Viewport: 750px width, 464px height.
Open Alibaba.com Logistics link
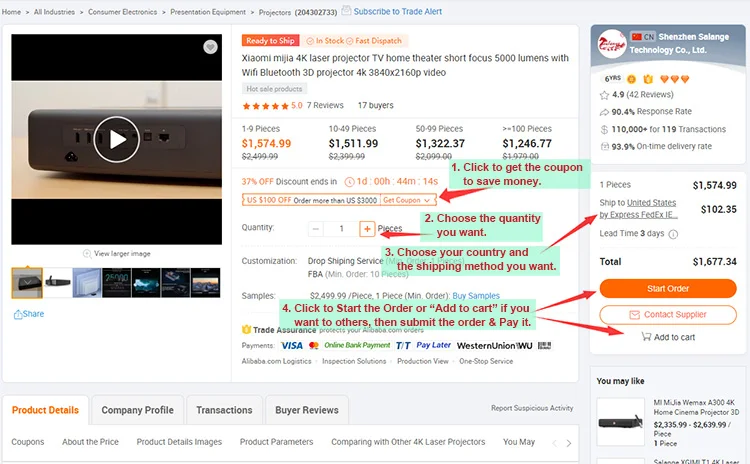click(x=276, y=361)
